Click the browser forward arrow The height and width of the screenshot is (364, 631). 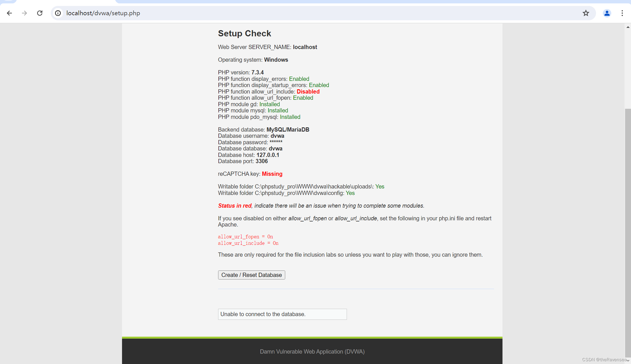(x=25, y=13)
